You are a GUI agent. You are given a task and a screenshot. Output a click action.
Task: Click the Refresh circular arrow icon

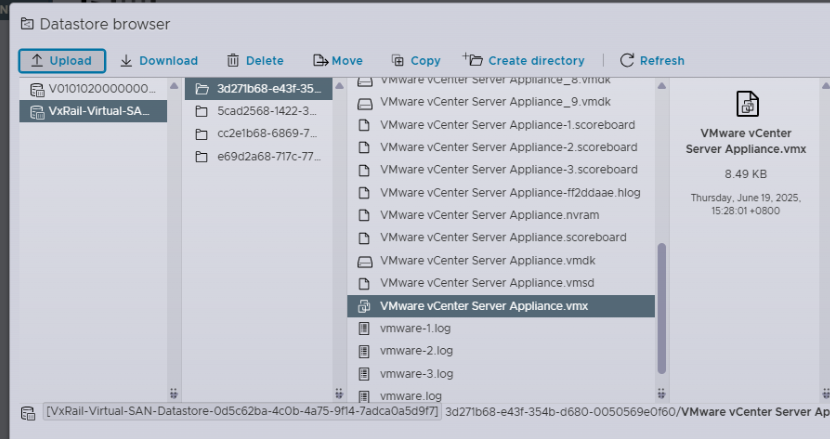coord(628,60)
